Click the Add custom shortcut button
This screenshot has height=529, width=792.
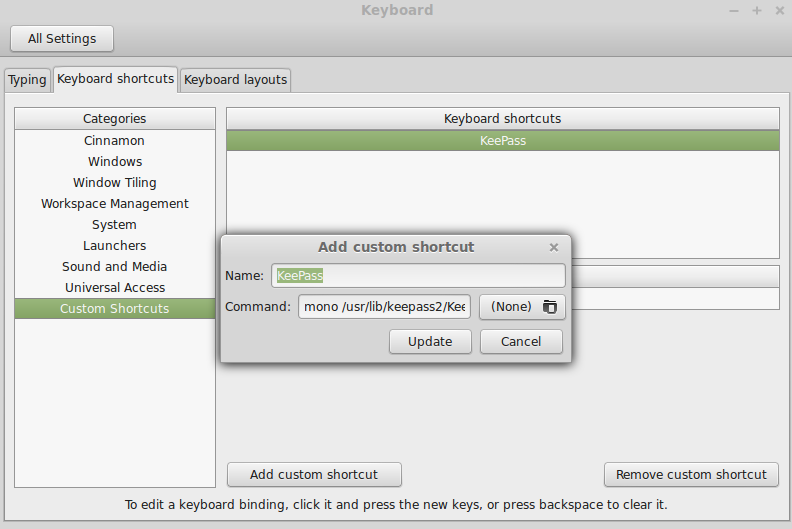pyautogui.click(x=314, y=475)
